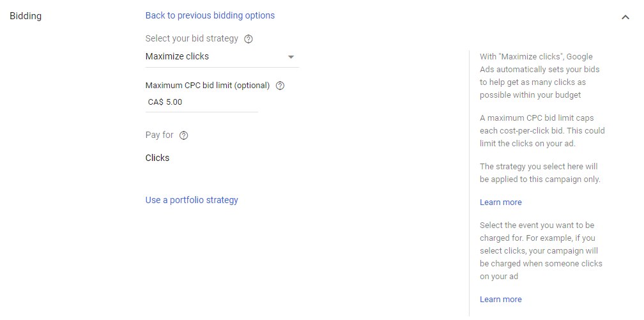Open "Learn more" below campaign-only strategy note
The width and height of the screenshot is (644, 320).
point(501,202)
